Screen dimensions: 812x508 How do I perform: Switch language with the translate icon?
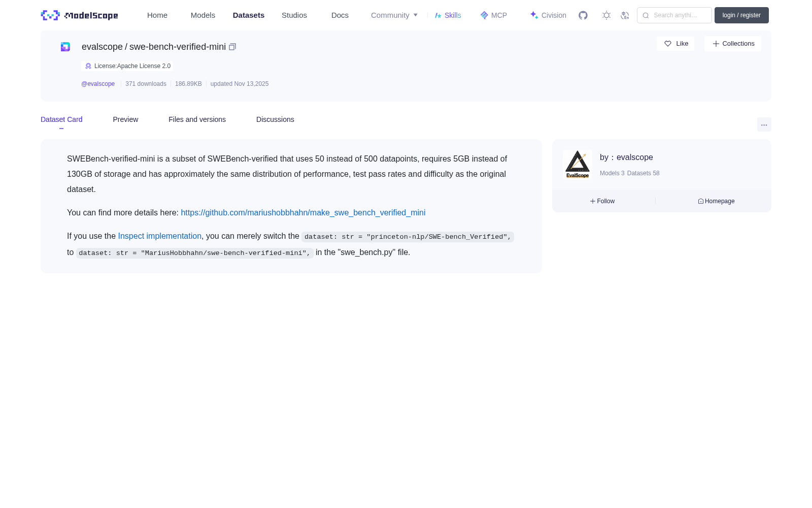pyautogui.click(x=625, y=15)
